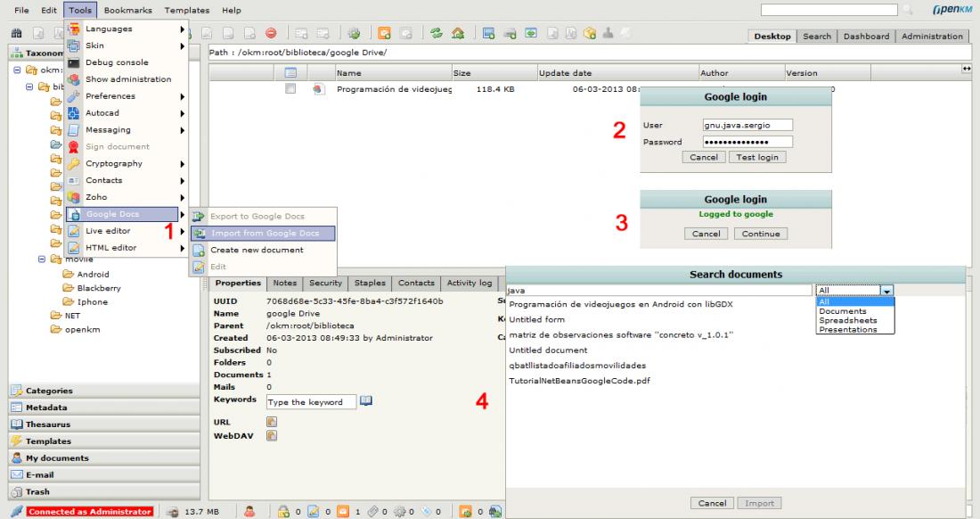Click the checked-out documents pencil status icon
Image resolution: width=980 pixels, height=519 pixels.
point(314,511)
